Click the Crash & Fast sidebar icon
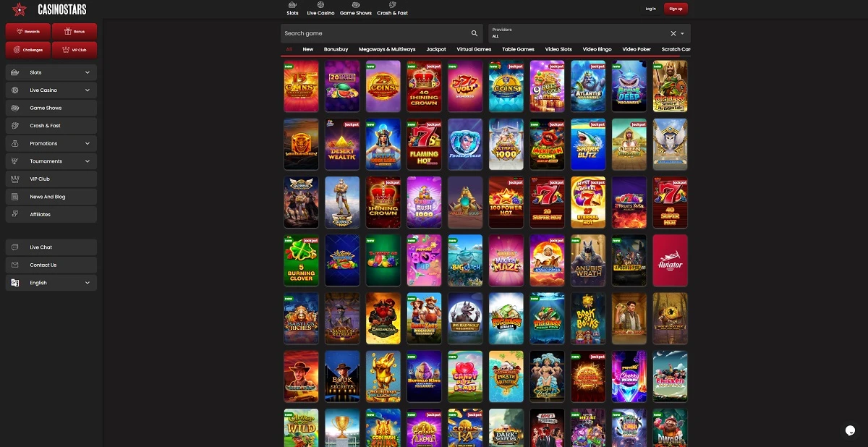This screenshot has width=868, height=447. pos(15,126)
